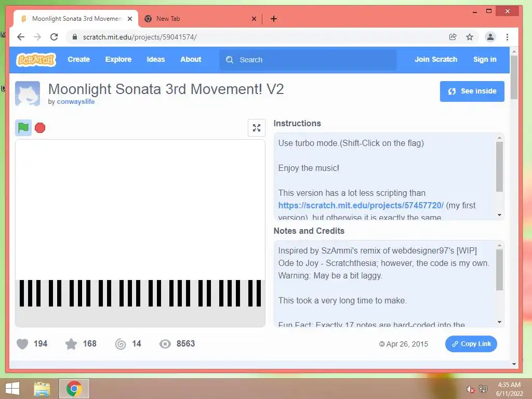The width and height of the screenshot is (532, 399).
Task: Click the Copy Link button
Action: point(471,344)
